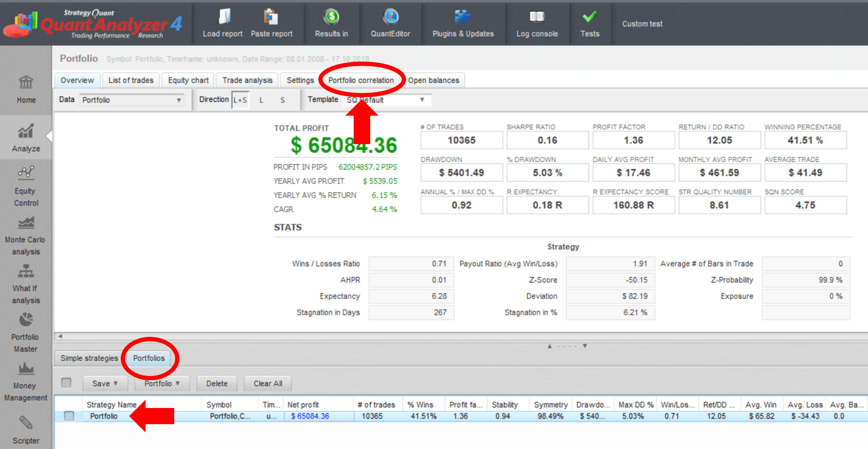Image resolution: width=868 pixels, height=449 pixels.
Task: Expand the Save dropdown button
Action: pos(105,384)
